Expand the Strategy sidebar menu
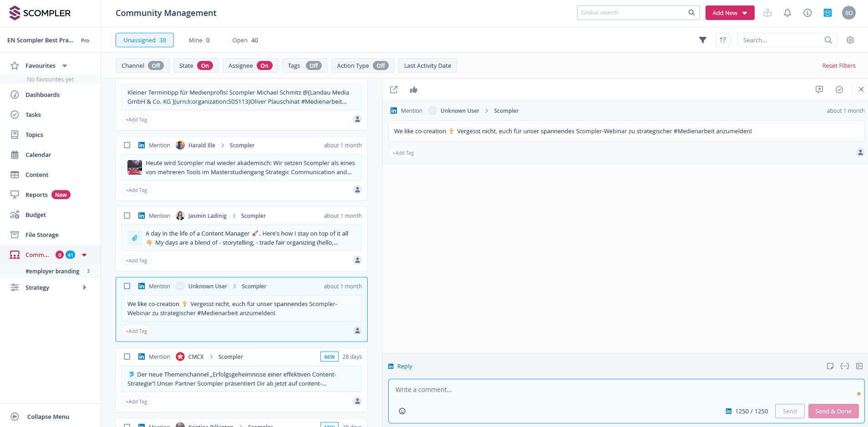The height and width of the screenshot is (427, 868). tap(85, 287)
